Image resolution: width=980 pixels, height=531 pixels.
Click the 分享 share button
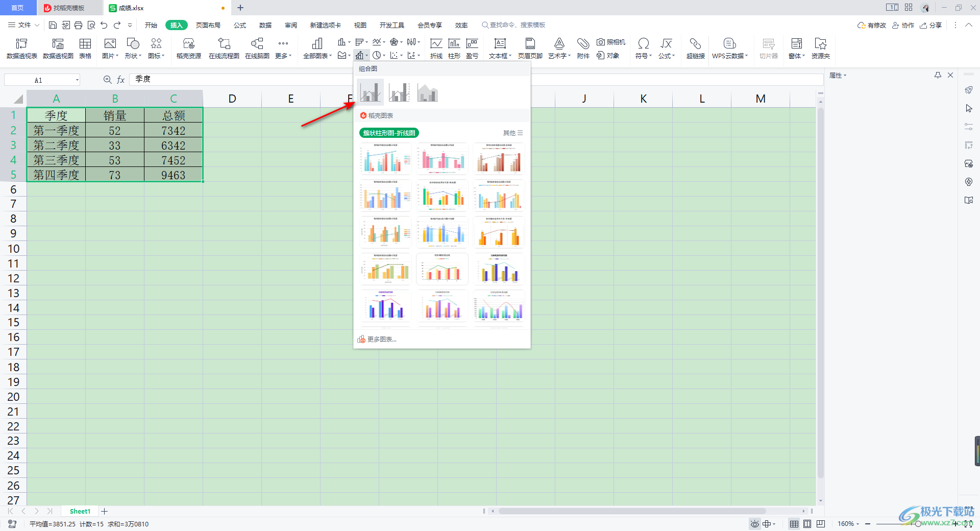[x=931, y=25]
